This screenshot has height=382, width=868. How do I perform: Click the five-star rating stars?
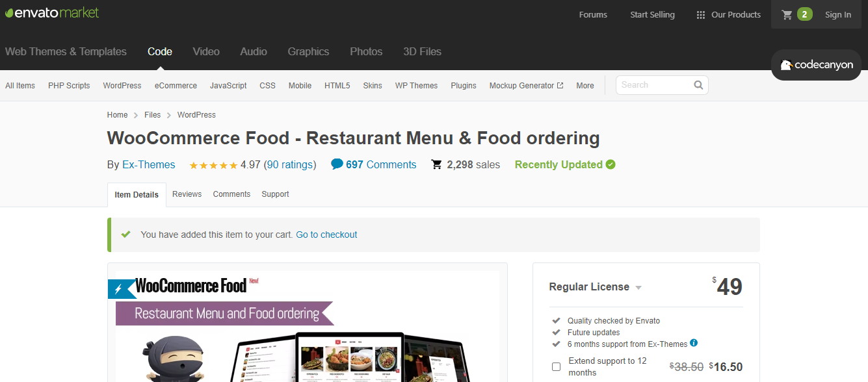[213, 165]
